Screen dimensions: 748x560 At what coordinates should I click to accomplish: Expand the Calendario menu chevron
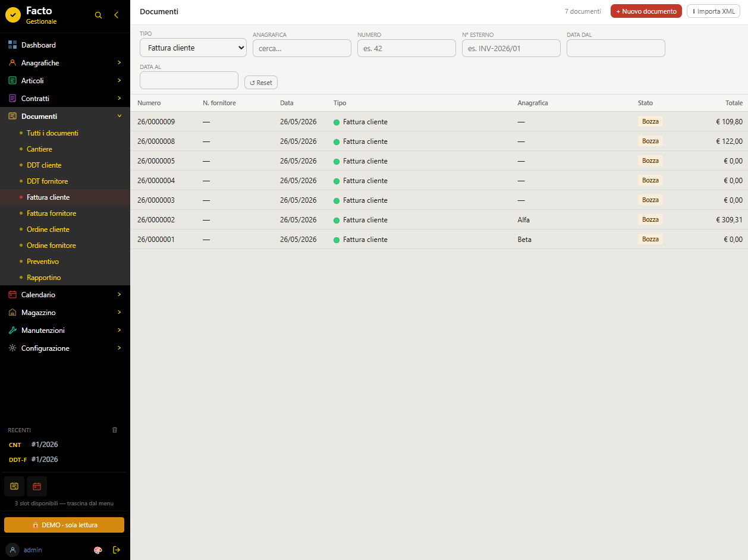coord(119,294)
